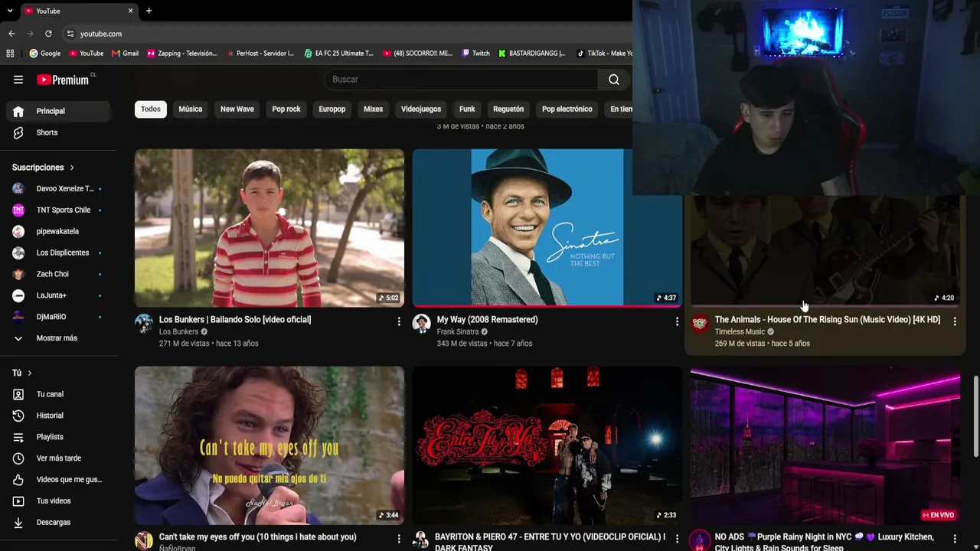Click the Frank Sinatra channel avatar
Viewport: 980px width, 551px height.
(422, 323)
